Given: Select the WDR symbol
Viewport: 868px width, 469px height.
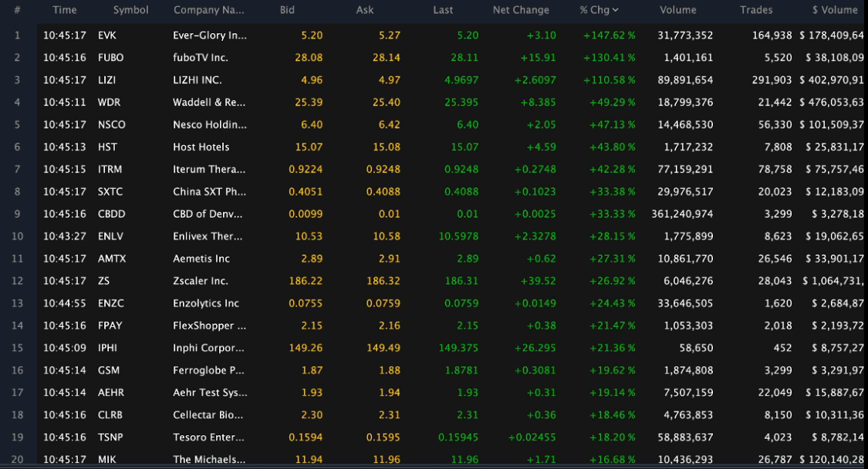Looking at the screenshot, I should [x=109, y=103].
